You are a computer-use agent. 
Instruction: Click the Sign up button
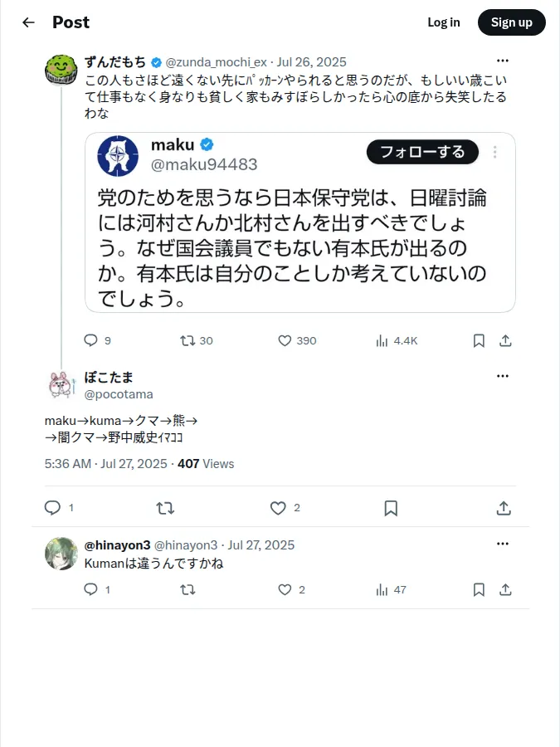click(511, 22)
